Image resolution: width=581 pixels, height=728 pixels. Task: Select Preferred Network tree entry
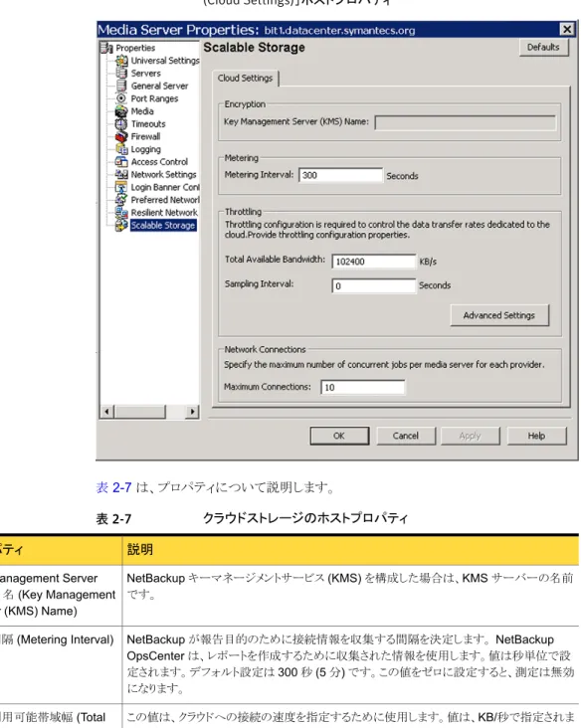coord(165,200)
